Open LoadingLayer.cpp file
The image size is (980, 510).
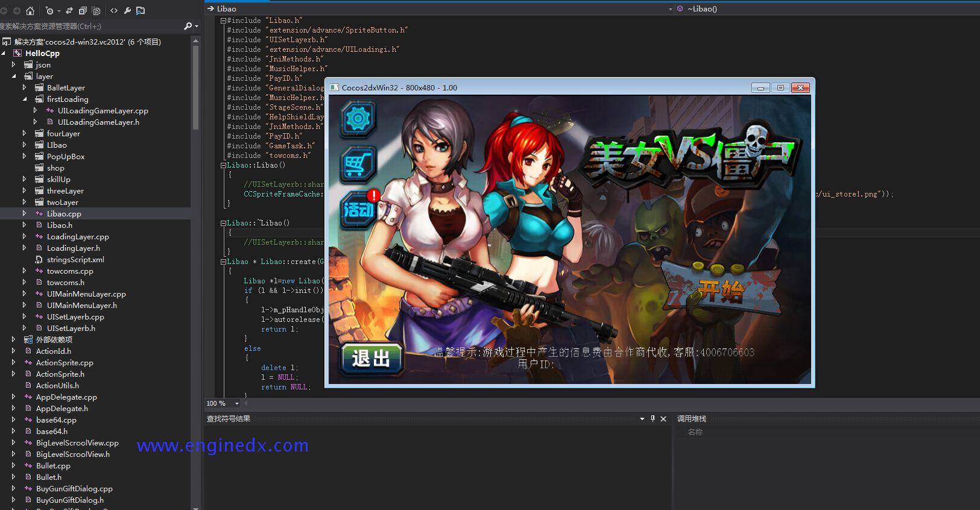(78, 236)
